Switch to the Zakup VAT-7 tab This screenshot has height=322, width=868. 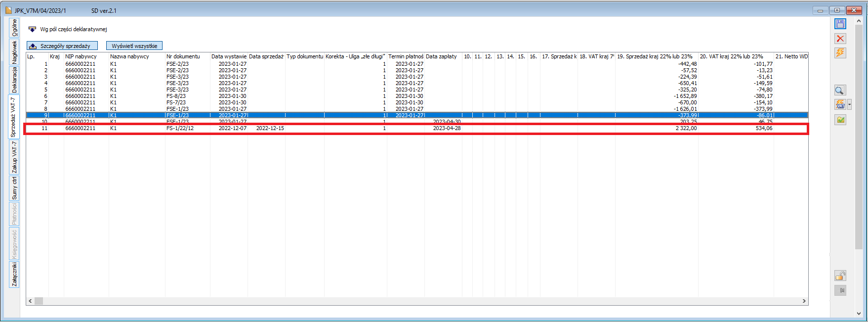pos(14,157)
